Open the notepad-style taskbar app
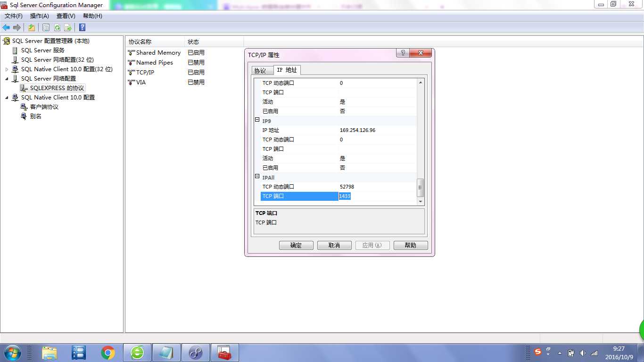The image size is (644, 362). pyautogui.click(x=166, y=353)
